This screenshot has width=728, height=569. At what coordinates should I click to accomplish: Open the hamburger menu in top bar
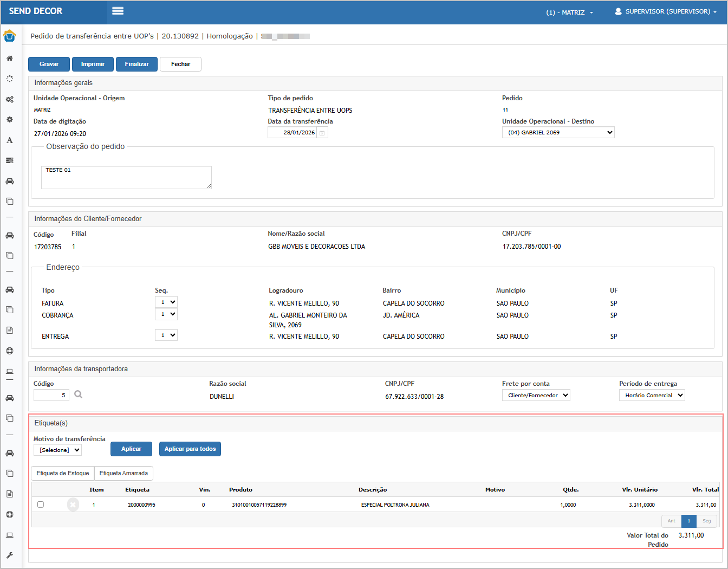click(x=118, y=11)
